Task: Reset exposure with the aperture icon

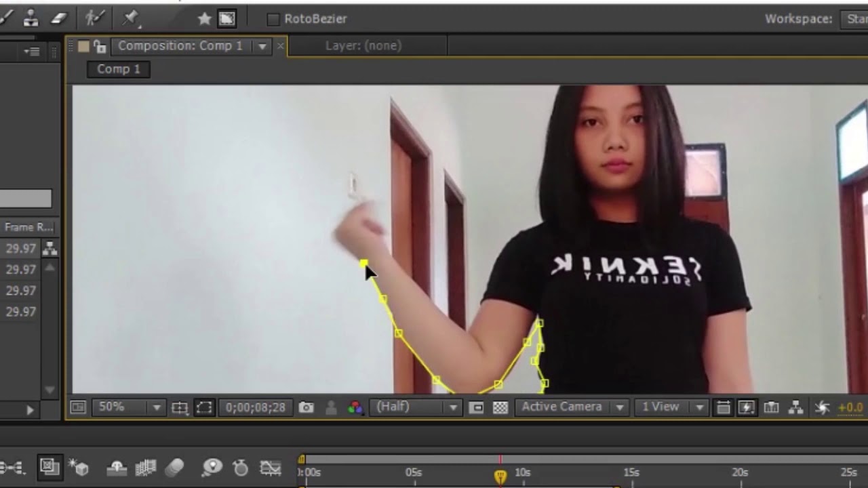Action: click(822, 407)
